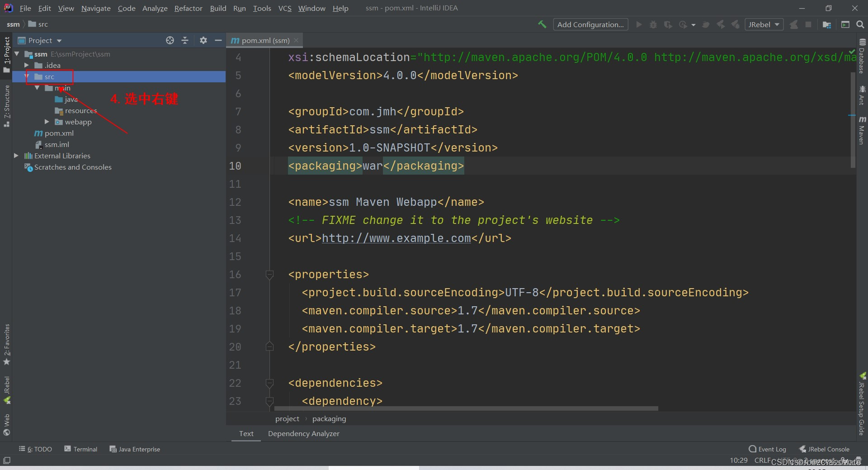Collapse the main folder node
The image size is (868, 470).
coord(37,88)
